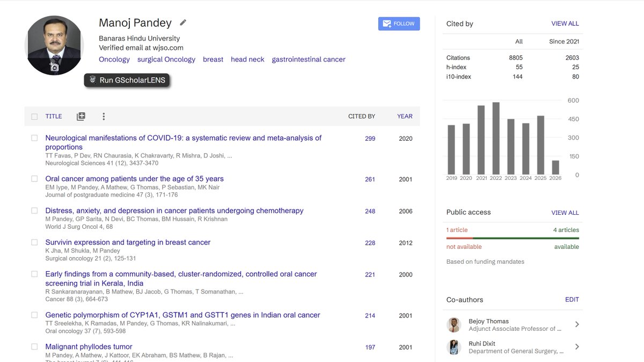Open Ruhi Dixit co-author name
Viewport: 644px width, 362px height.
(482, 344)
